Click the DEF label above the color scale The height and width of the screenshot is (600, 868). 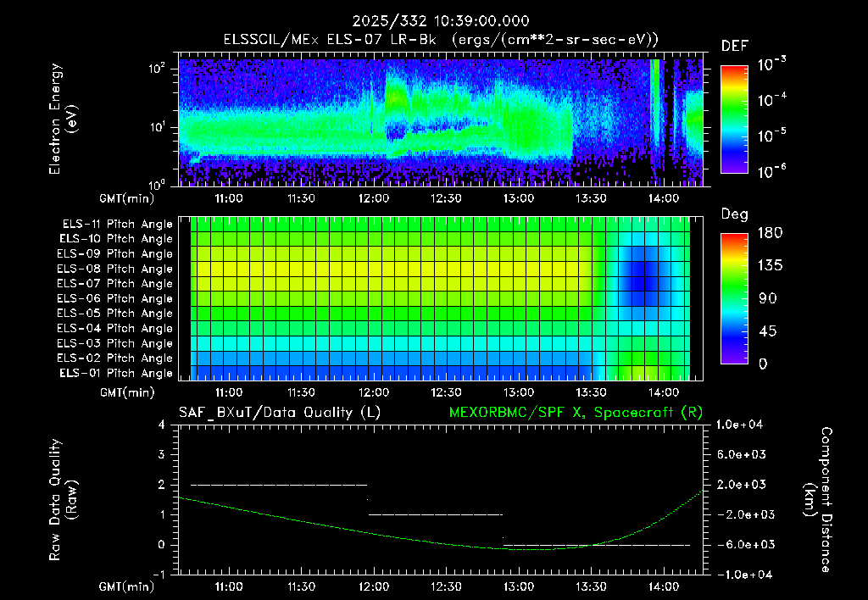pos(734,47)
